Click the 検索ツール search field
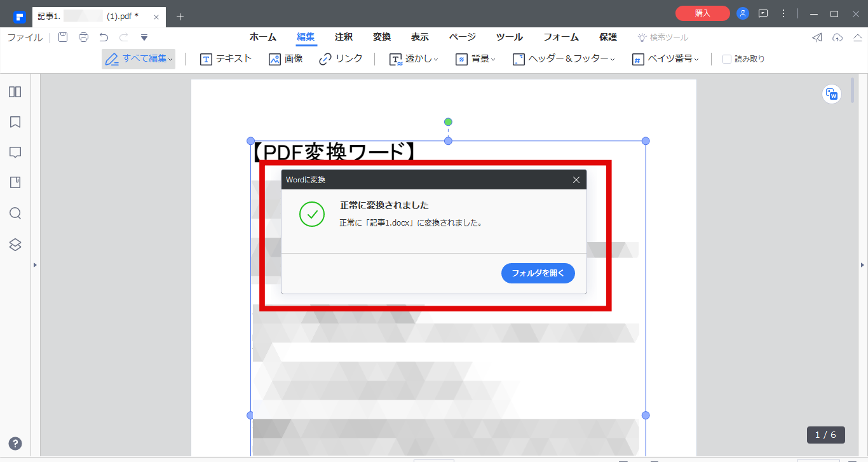 [663, 37]
